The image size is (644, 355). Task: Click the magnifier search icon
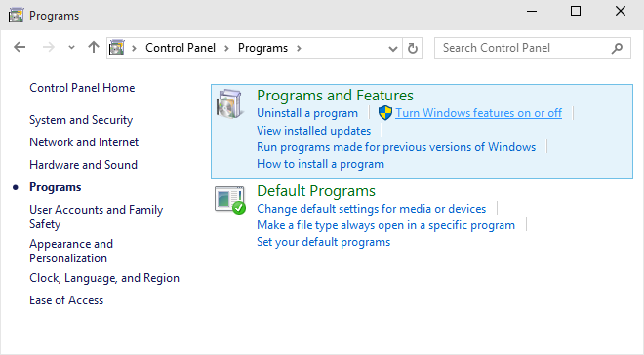tap(617, 48)
